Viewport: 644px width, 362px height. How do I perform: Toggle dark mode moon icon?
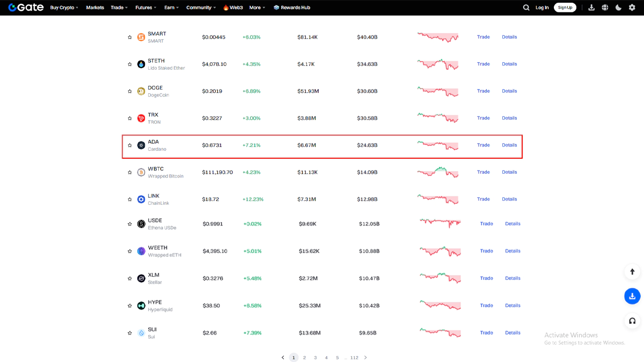click(618, 8)
